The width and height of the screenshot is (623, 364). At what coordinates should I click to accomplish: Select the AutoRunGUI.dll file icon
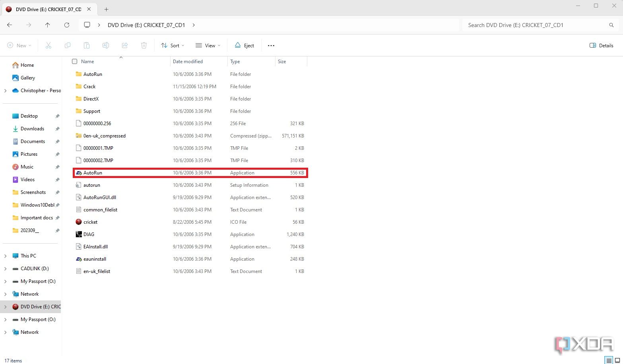[79, 197]
